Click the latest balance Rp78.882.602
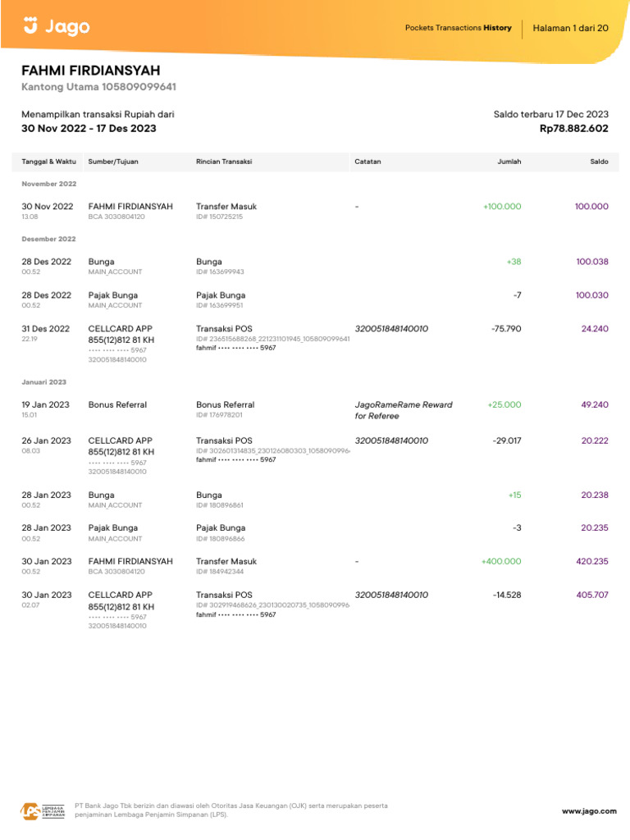Image resolution: width=630 pixels, height=840 pixels. 573,129
